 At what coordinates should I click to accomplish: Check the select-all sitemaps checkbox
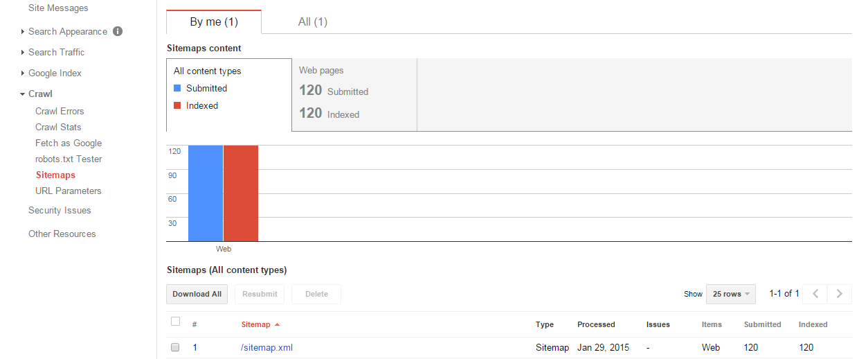(175, 322)
